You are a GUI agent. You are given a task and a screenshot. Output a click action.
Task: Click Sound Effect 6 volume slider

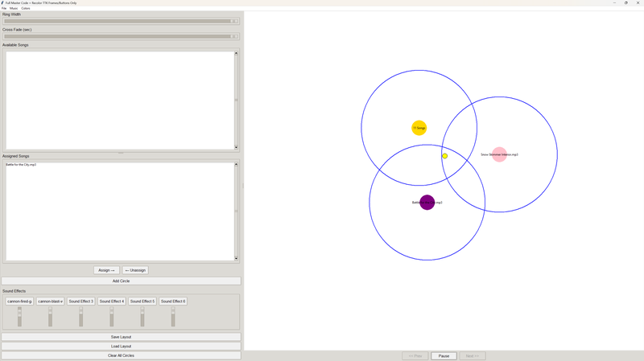[173, 317]
